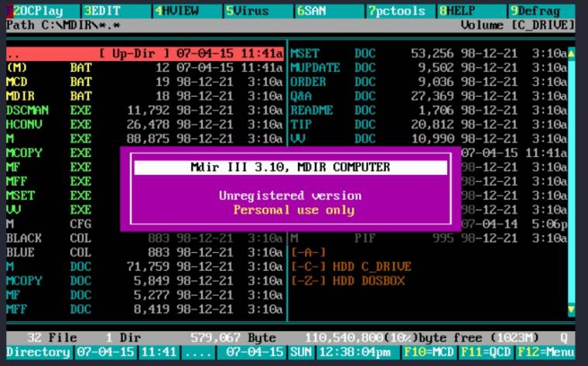This screenshot has width=588, height=366.
Task: Select the BLACK COL color file
Action: click(x=145, y=238)
